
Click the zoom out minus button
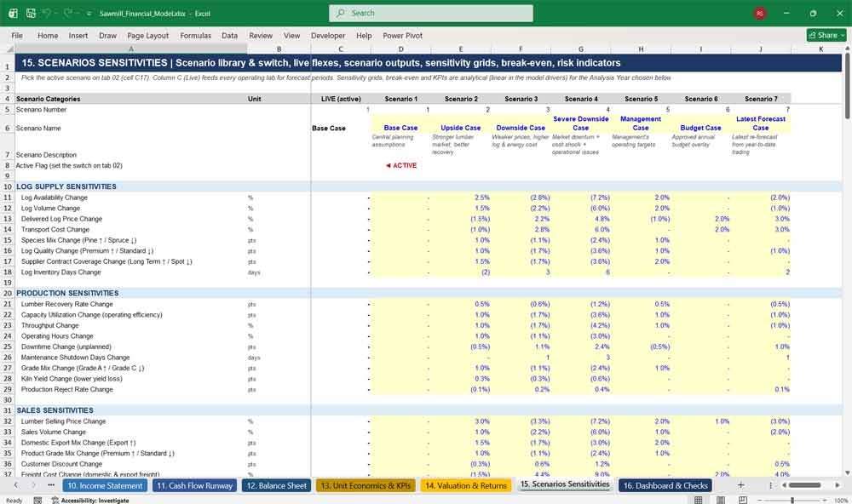760,501
